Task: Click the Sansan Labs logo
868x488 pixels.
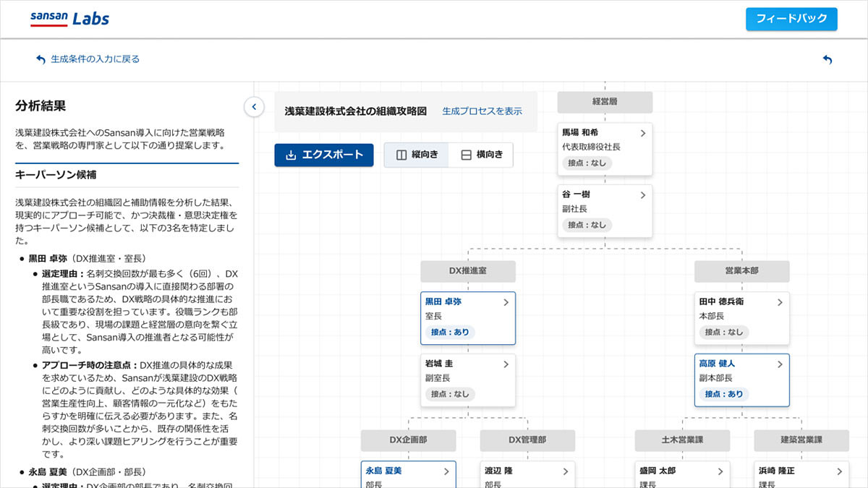Action: pyautogui.click(x=69, y=19)
